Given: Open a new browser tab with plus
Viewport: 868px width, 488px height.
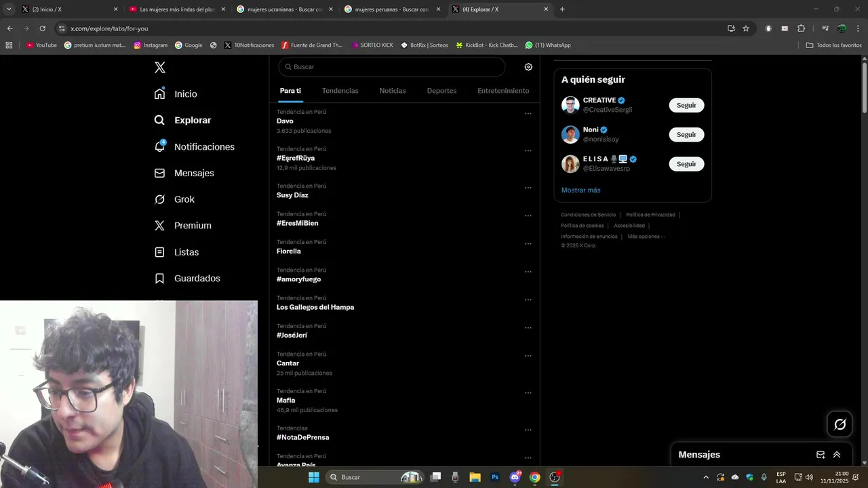Looking at the screenshot, I should coord(562,9).
